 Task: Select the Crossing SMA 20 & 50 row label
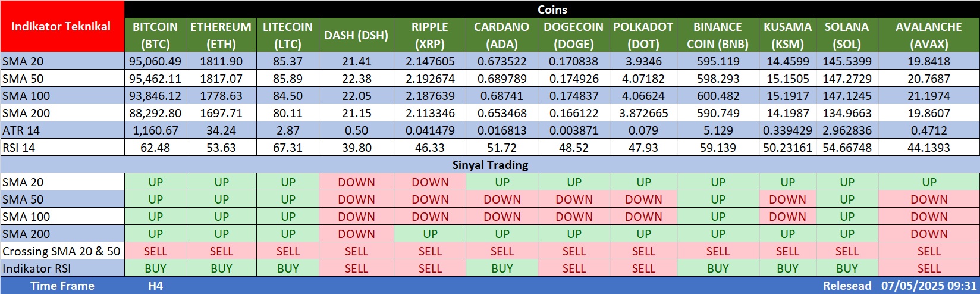62,251
